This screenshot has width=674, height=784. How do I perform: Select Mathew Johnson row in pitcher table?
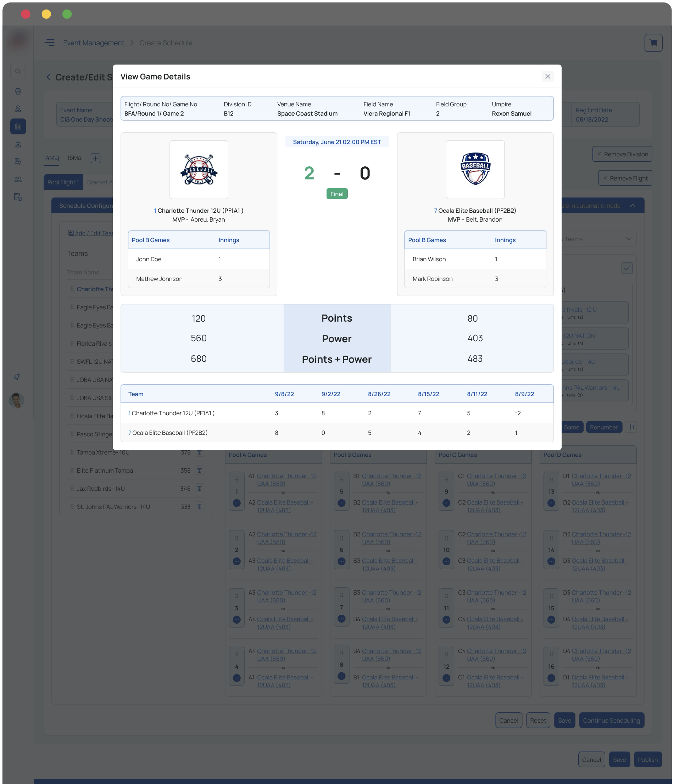tap(199, 278)
